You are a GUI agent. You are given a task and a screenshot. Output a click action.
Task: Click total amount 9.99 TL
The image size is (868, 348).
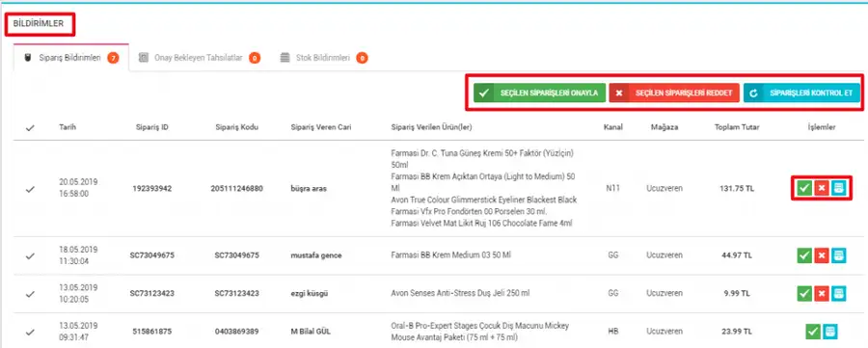(737, 293)
